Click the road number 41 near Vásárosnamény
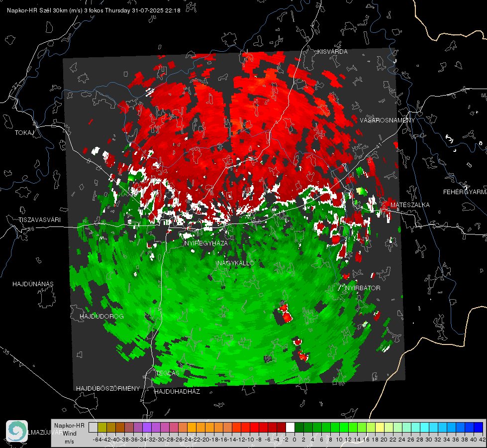Screen dimensions: 487x448 378,145
